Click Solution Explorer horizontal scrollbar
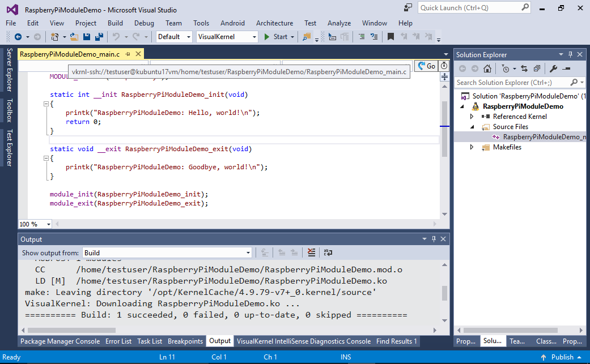The width and height of the screenshot is (590, 364). [x=510, y=330]
